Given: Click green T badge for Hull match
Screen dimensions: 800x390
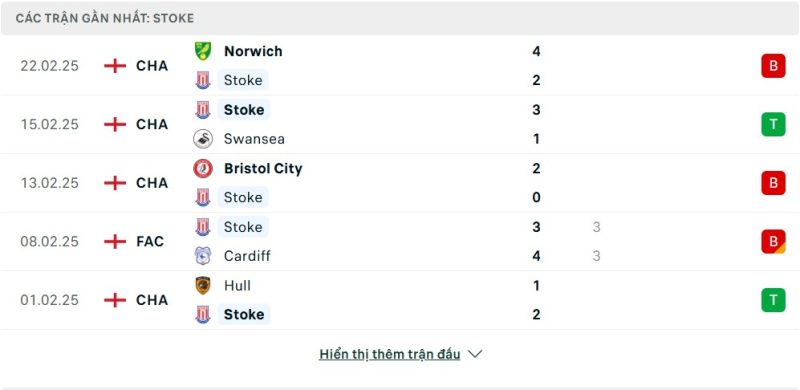Looking at the screenshot, I should 773,300.
